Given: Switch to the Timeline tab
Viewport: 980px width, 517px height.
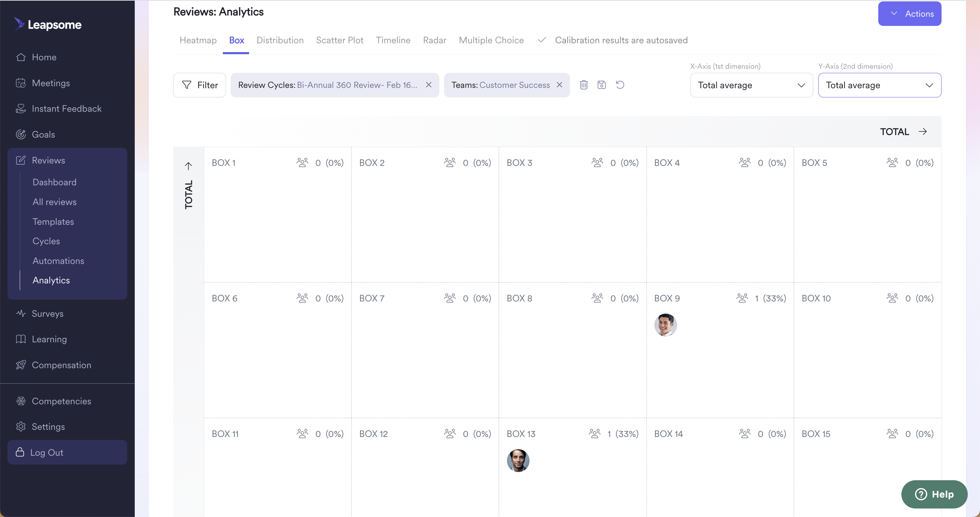Looking at the screenshot, I should 393,40.
